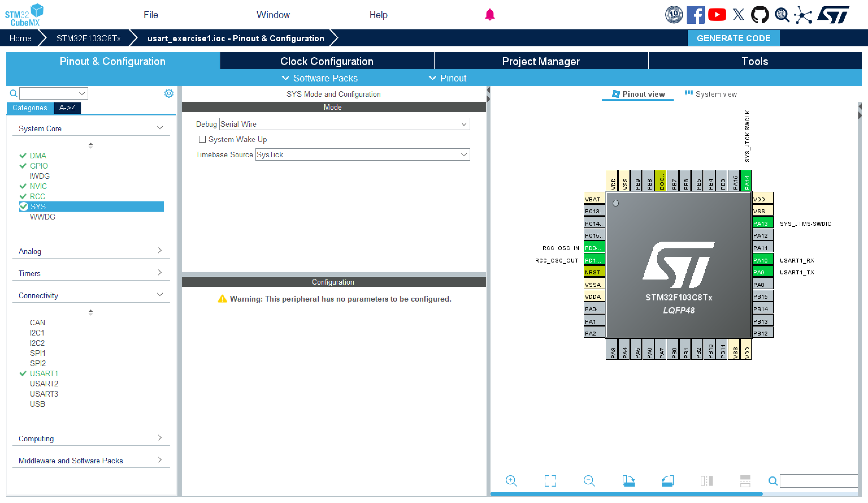Enable the System Wake-Up checkbox
868x503 pixels.
coord(202,139)
